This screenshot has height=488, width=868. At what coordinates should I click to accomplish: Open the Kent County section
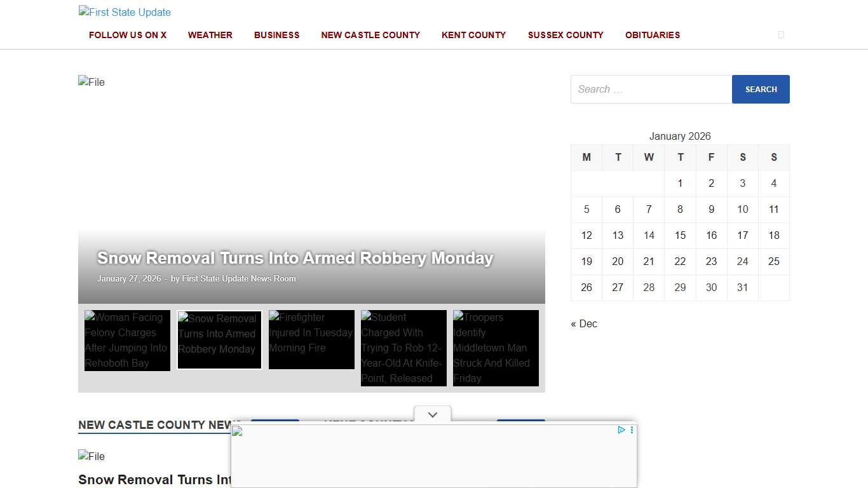(x=474, y=35)
